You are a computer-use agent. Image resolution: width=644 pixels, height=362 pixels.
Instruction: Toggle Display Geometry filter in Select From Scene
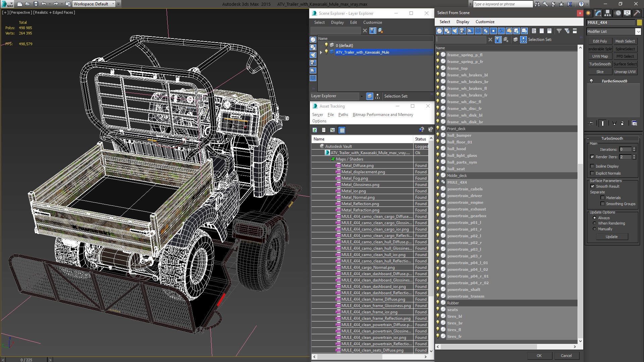(439, 31)
